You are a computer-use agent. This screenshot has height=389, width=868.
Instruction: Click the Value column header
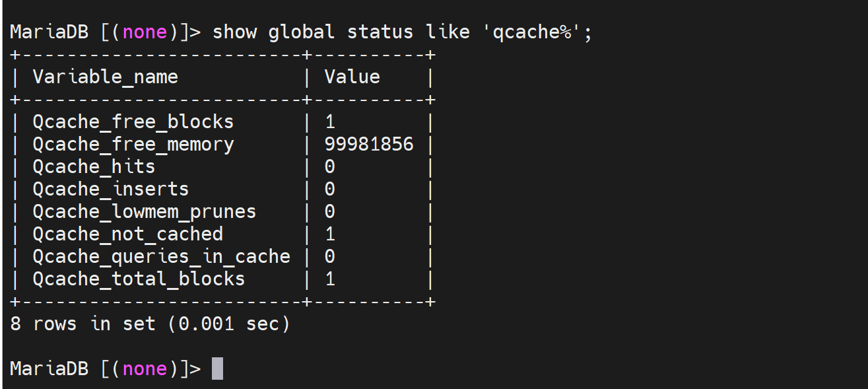click(x=352, y=77)
